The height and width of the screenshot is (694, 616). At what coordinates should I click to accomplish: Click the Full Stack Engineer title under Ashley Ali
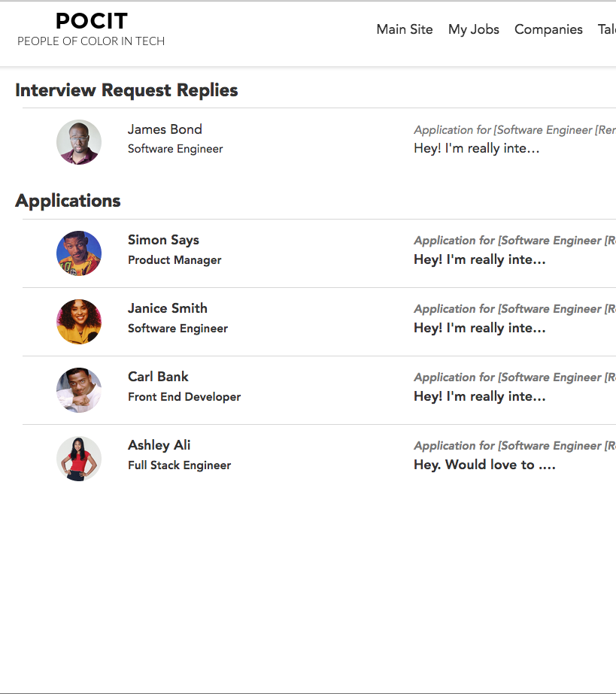pos(179,465)
